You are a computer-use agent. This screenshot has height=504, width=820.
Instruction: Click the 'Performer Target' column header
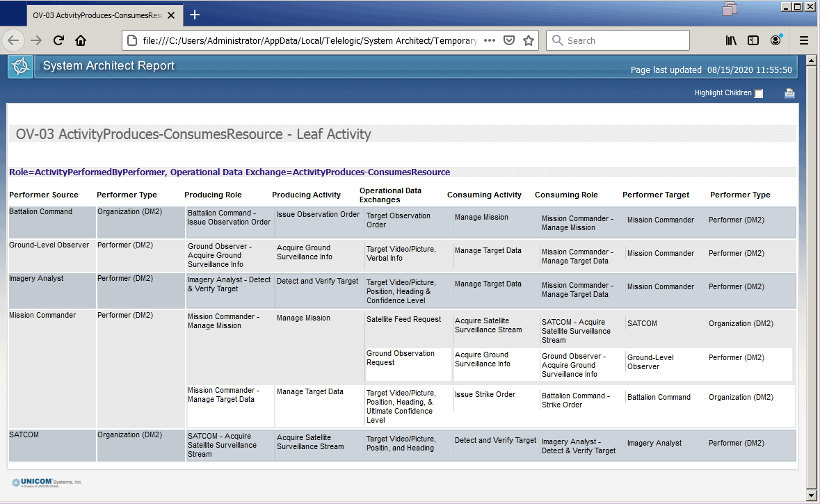pos(656,195)
